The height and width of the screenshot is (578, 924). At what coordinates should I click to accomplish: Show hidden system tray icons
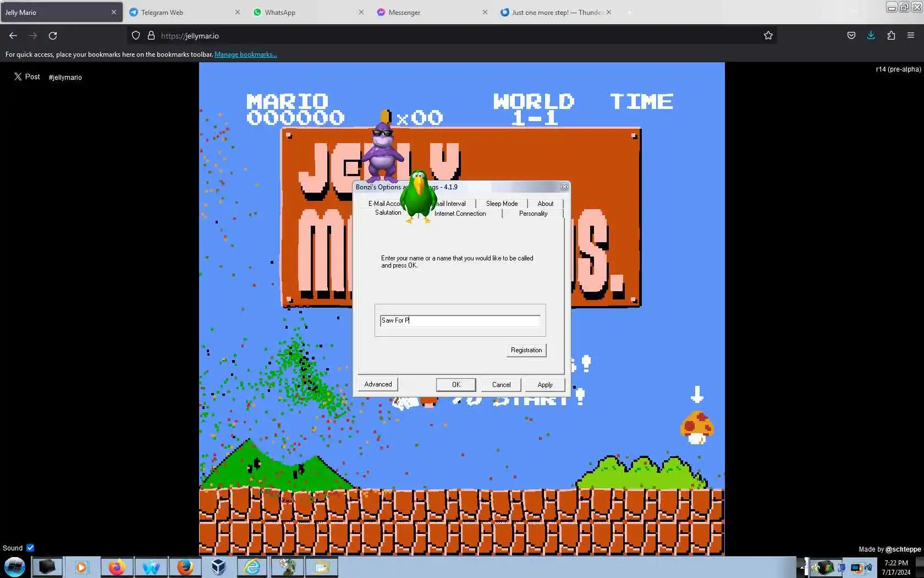(x=802, y=567)
